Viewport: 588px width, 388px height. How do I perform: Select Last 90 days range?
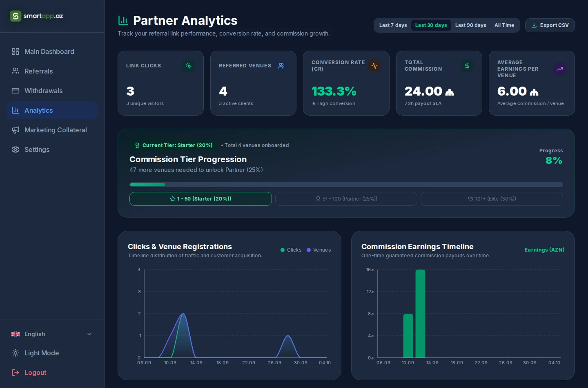pyautogui.click(x=470, y=25)
